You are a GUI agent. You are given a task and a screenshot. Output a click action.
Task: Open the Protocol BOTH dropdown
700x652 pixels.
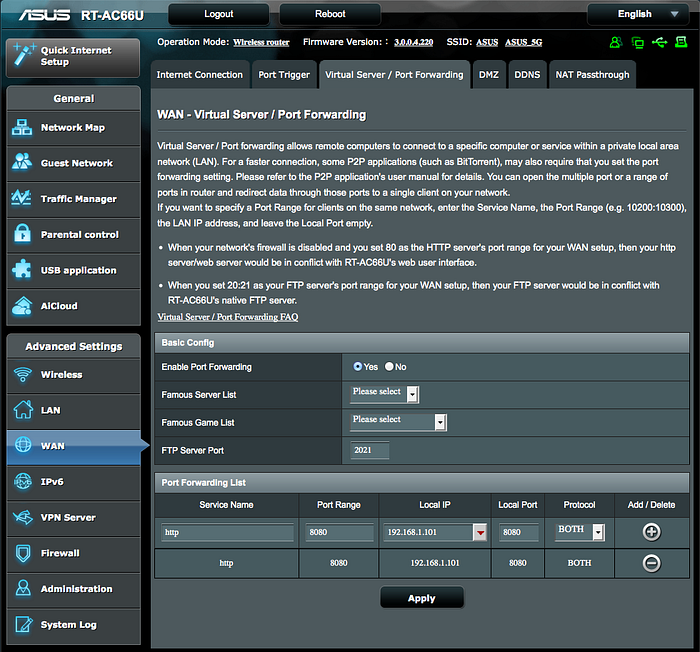coord(579,532)
